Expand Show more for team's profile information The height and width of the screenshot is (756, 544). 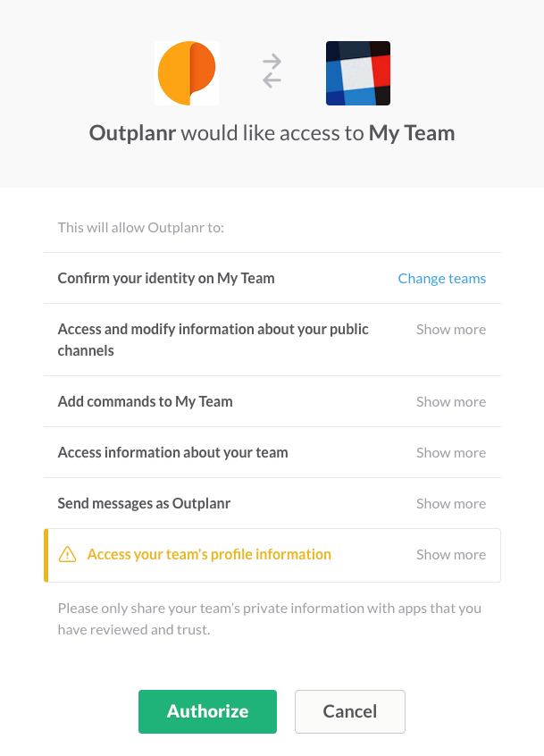coord(451,554)
